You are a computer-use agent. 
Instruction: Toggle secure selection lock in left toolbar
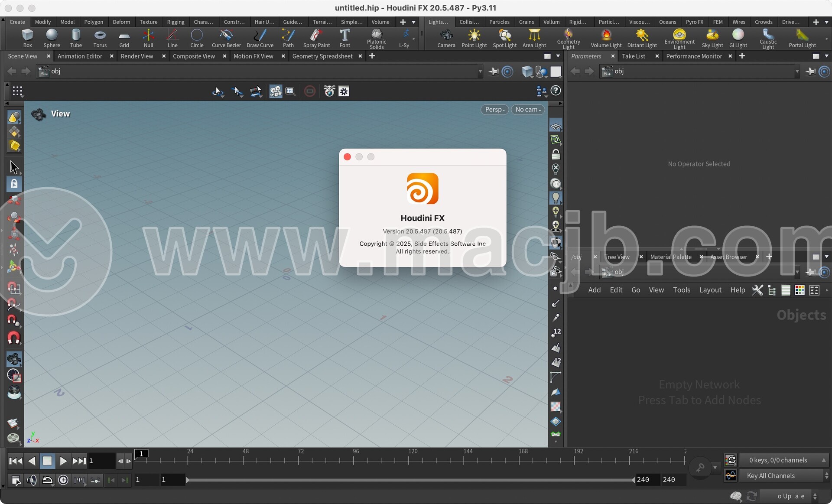[x=14, y=184]
